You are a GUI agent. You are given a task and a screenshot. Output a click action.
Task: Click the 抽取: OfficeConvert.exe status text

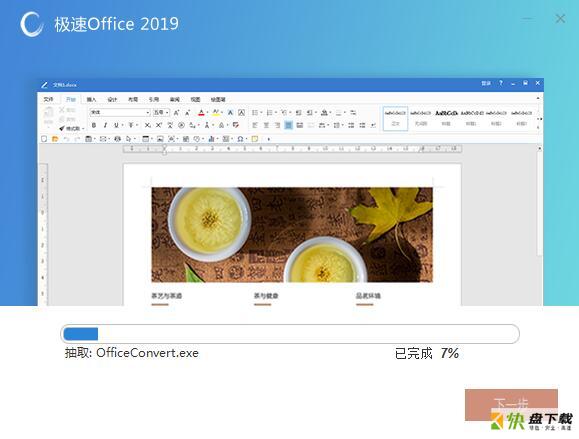click(132, 353)
